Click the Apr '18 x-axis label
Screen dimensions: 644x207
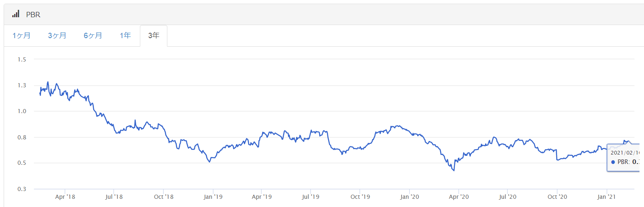pyautogui.click(x=65, y=197)
